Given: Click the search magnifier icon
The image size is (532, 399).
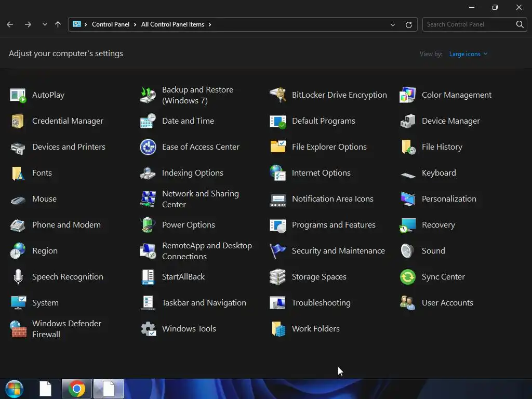Looking at the screenshot, I should click(520, 24).
